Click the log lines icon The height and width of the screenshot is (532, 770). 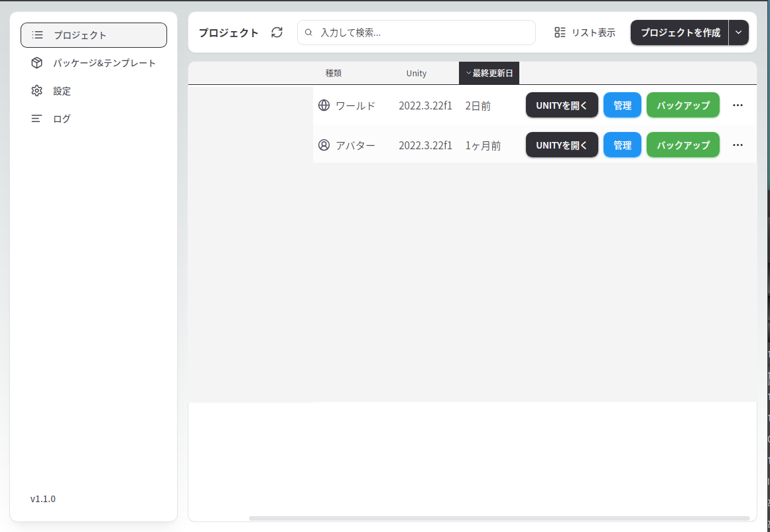37,118
